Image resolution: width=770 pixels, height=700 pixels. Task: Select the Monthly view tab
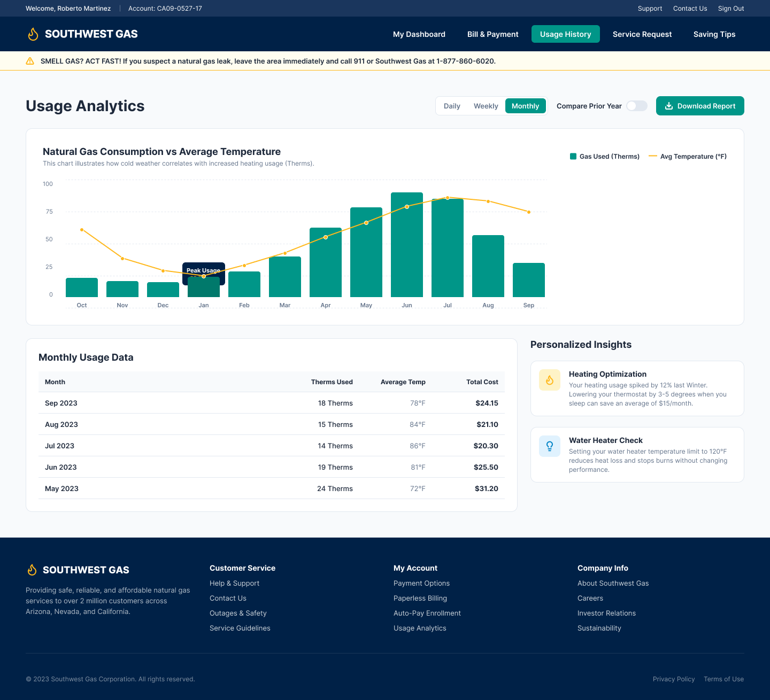click(x=526, y=106)
